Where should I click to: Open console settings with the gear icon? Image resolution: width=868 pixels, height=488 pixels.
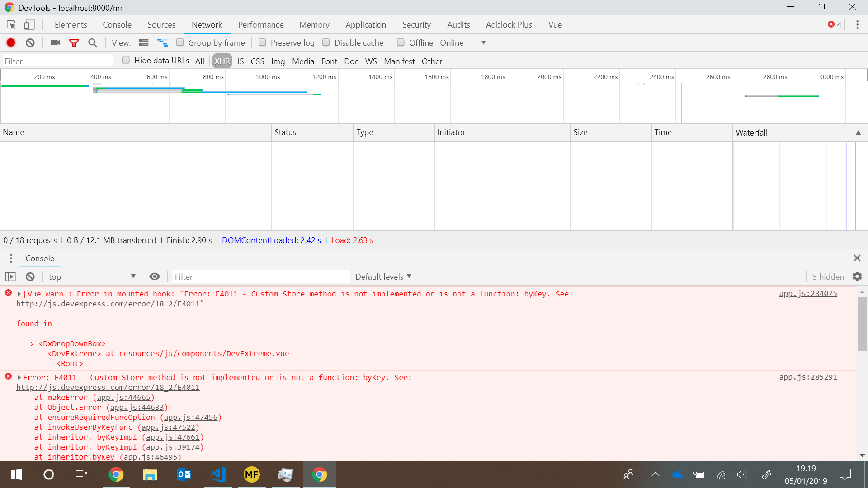coord(858,277)
